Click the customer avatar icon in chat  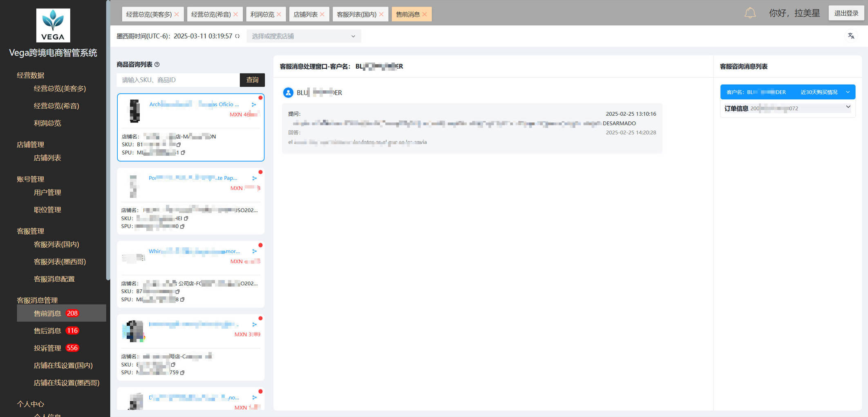(288, 93)
